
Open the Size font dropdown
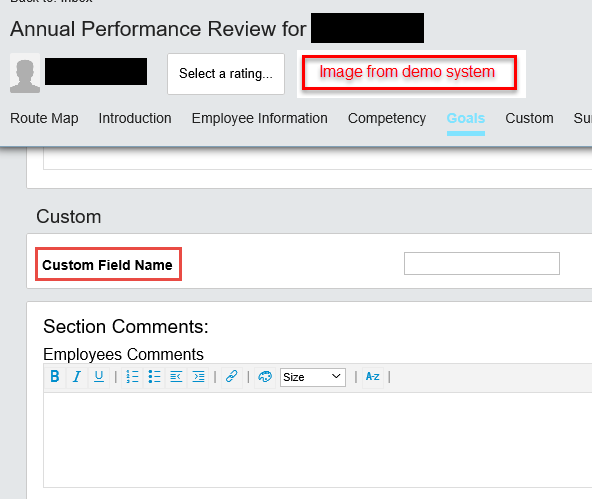(x=313, y=377)
